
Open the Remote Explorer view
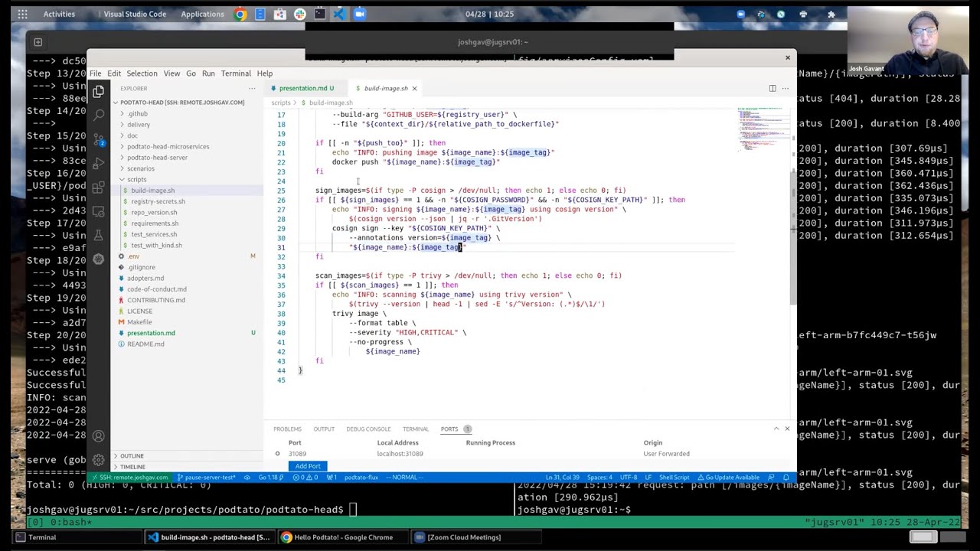click(99, 211)
